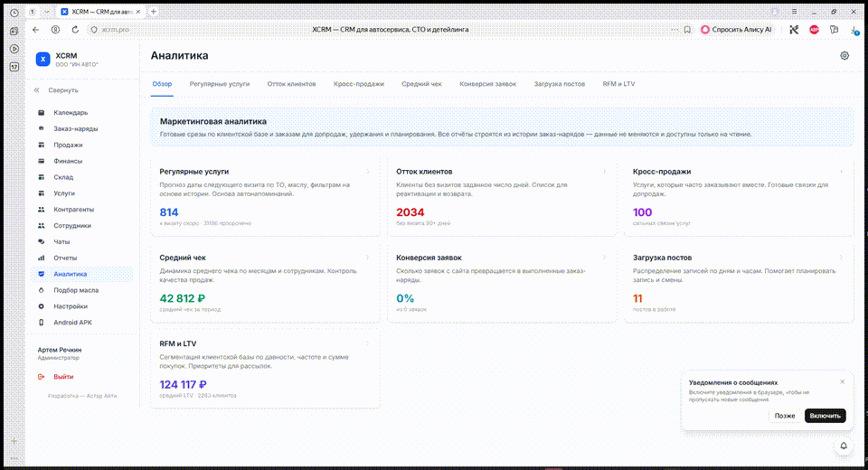Open analytics settings gear at top right

point(844,55)
